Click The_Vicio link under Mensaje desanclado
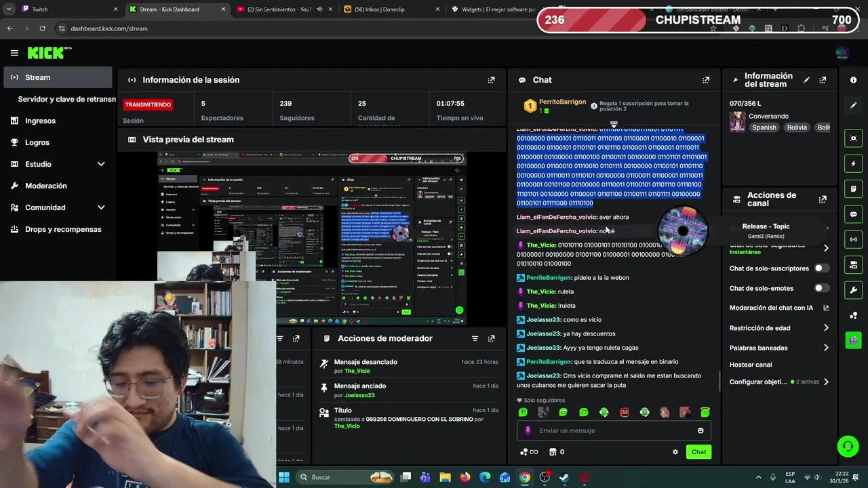 coord(357,371)
